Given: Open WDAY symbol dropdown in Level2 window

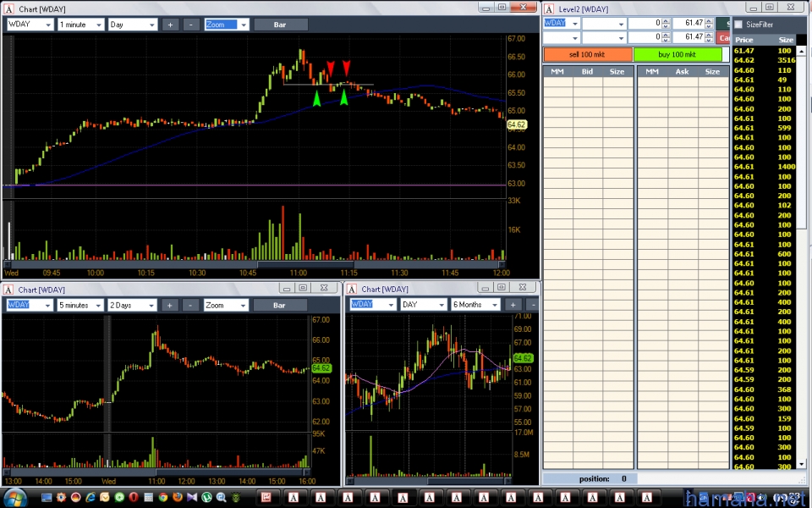Looking at the screenshot, I should [574, 24].
